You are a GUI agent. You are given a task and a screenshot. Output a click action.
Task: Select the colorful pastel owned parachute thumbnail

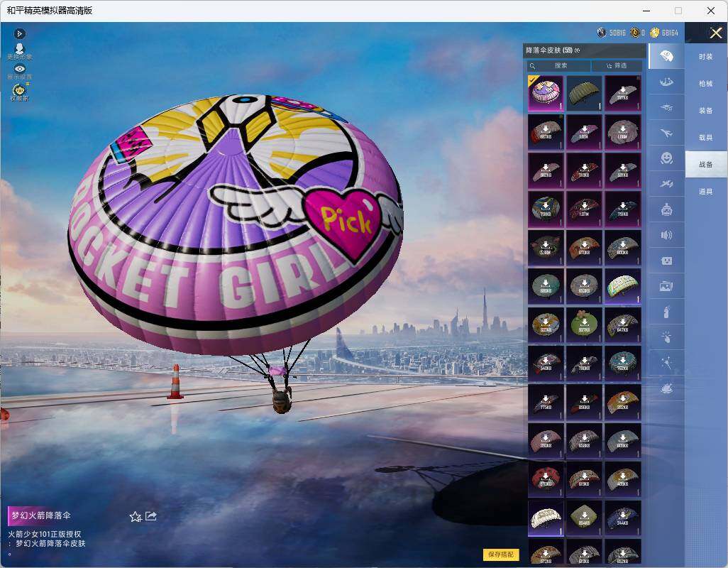pyautogui.click(x=622, y=286)
